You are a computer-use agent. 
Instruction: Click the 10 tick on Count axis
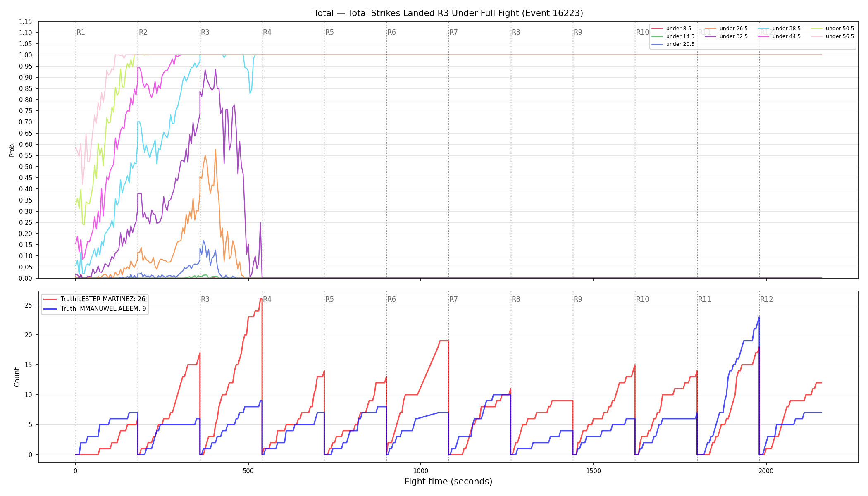tap(29, 395)
